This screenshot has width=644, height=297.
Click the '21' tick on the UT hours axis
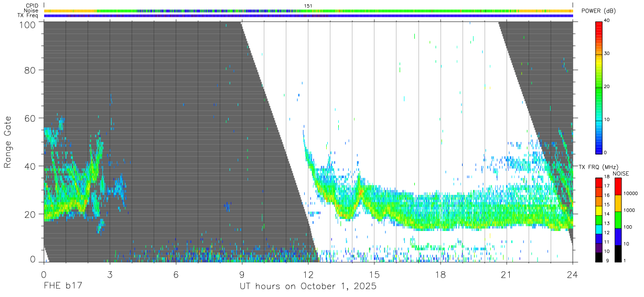pyautogui.click(x=506, y=273)
